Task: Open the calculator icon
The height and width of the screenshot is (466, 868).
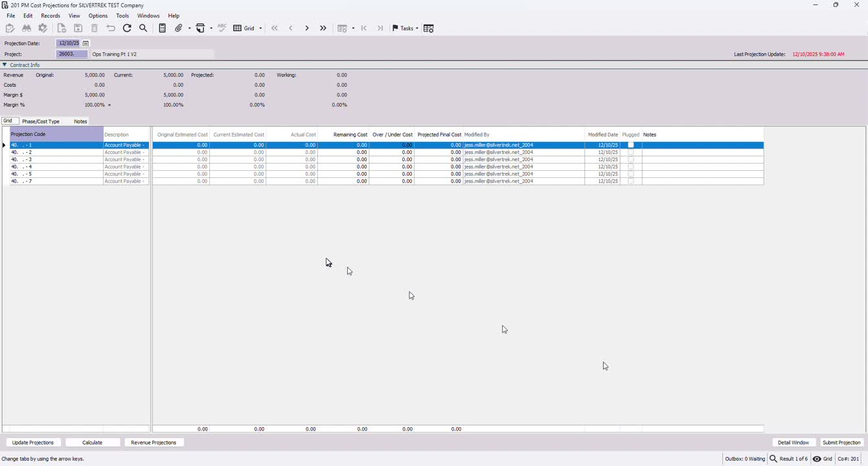Action: 163,28
